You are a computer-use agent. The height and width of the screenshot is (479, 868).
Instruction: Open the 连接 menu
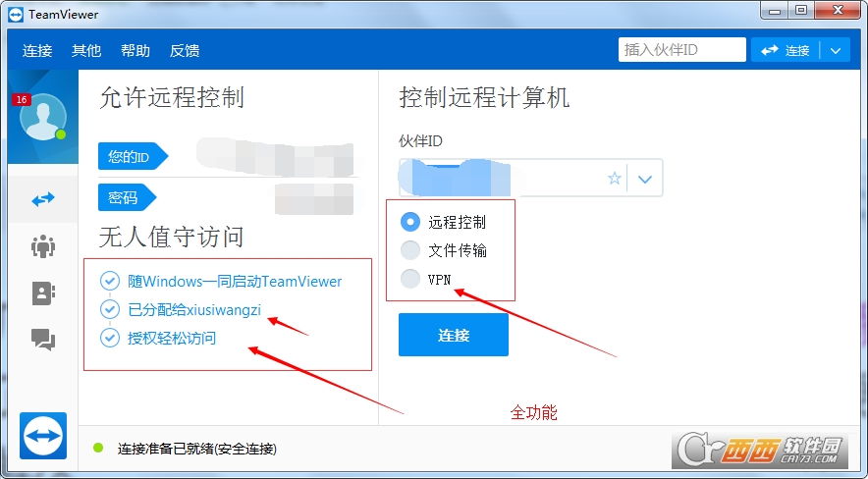37,50
